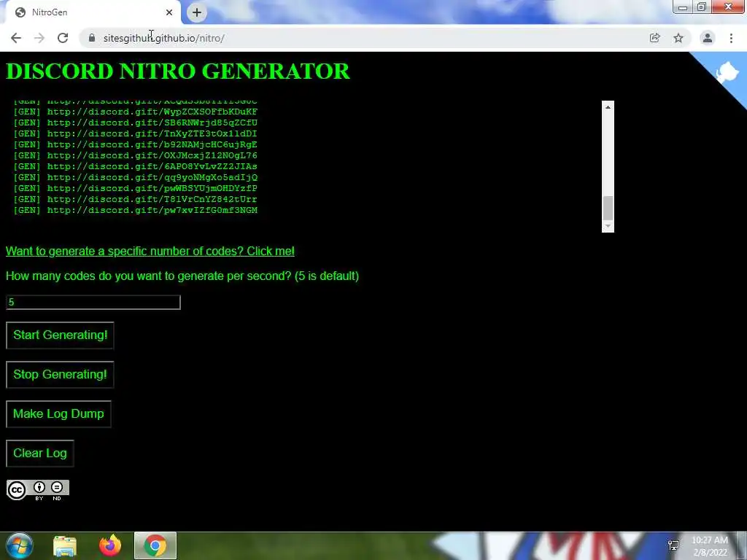Click the log scrollbar up arrow
This screenshot has height=560, width=747.
tap(608, 107)
